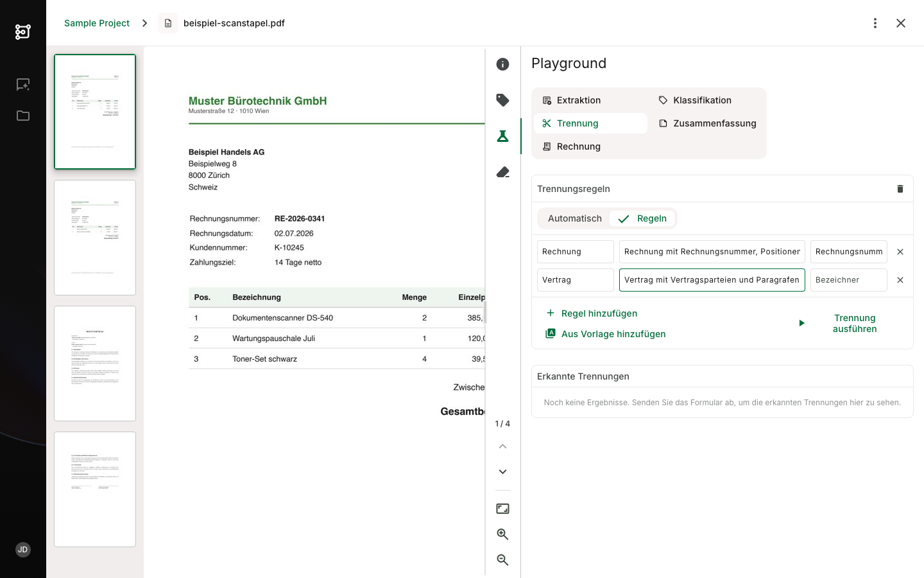Click the page indicator 1 / 4
Screen dimensions: 924x578
coord(503,424)
